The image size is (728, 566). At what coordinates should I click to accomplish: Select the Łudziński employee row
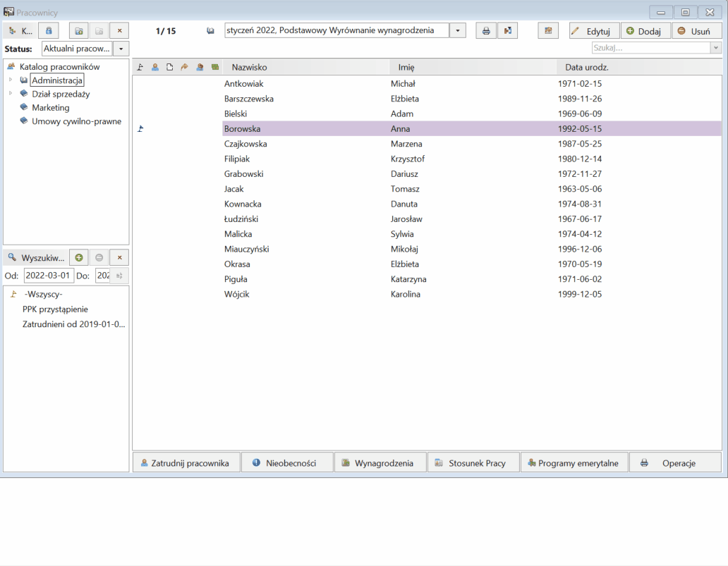(x=427, y=219)
